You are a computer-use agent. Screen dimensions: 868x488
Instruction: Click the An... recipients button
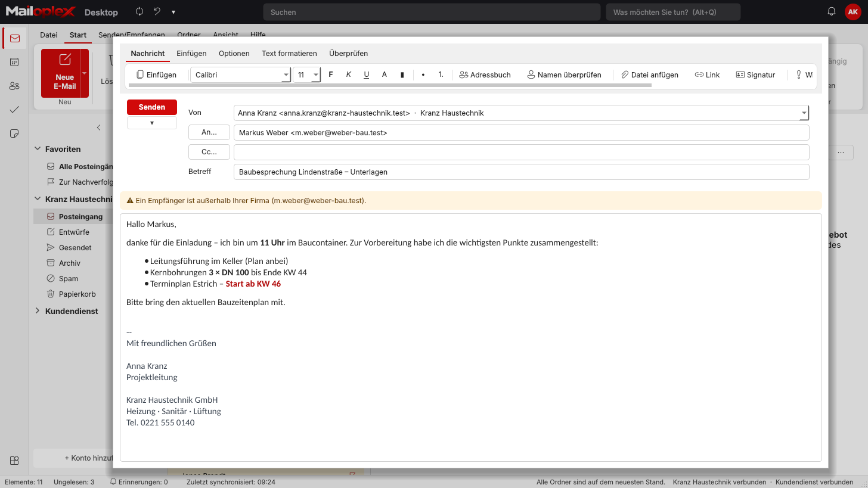pos(209,132)
